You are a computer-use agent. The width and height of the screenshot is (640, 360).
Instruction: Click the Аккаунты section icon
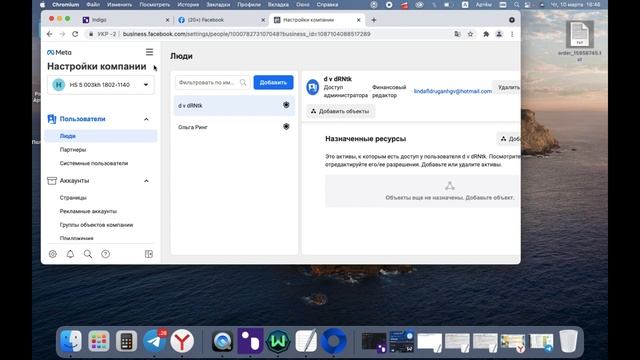52,180
